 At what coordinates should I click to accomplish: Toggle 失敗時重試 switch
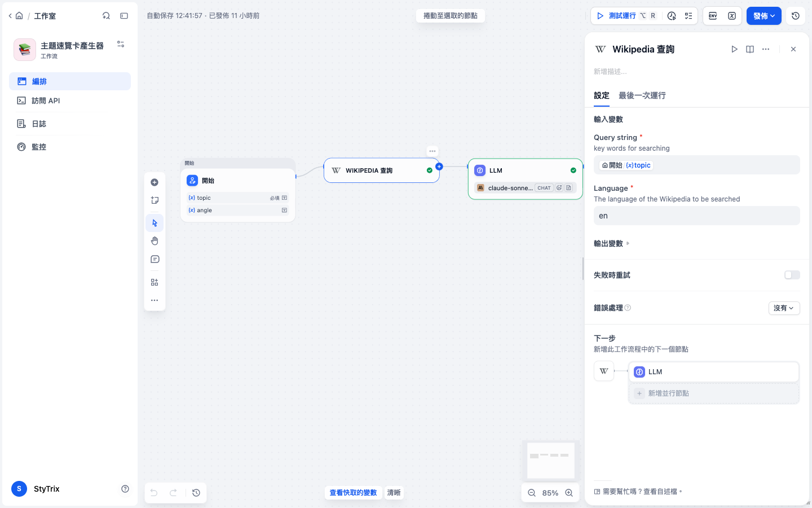tap(792, 275)
